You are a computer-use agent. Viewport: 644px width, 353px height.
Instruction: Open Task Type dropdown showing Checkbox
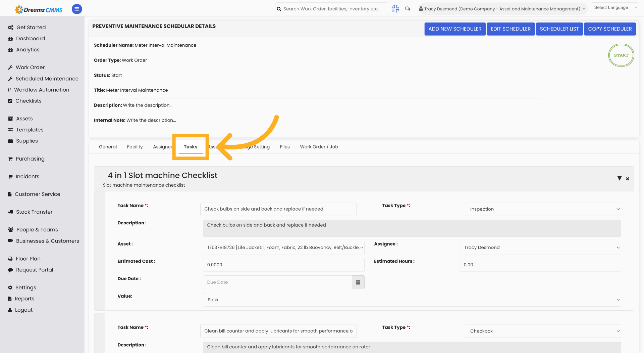pyautogui.click(x=543, y=331)
